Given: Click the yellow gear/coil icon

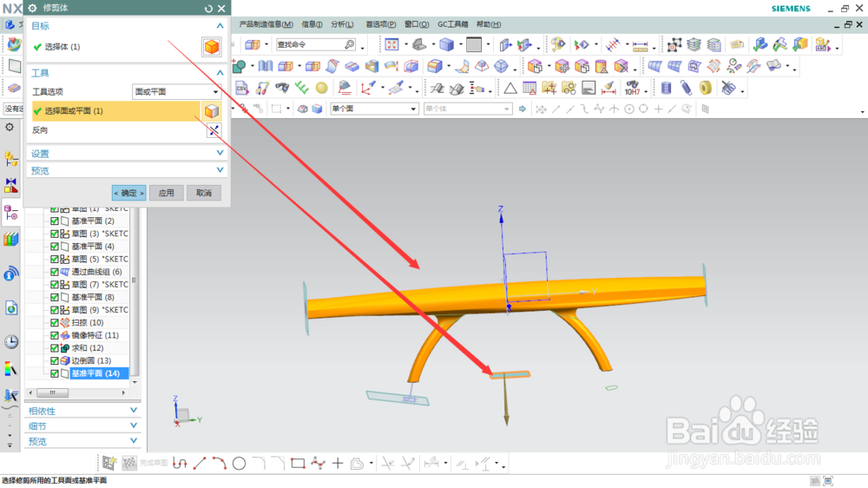Looking at the screenshot, I should pyautogui.click(x=705, y=88).
